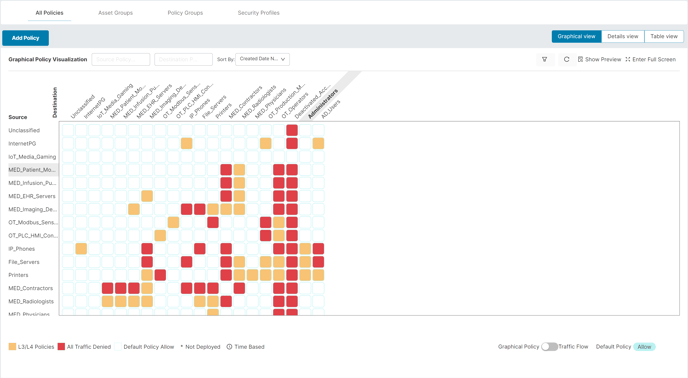Open the Sort By Created Date dropdown
688x378 pixels.
coord(262,59)
